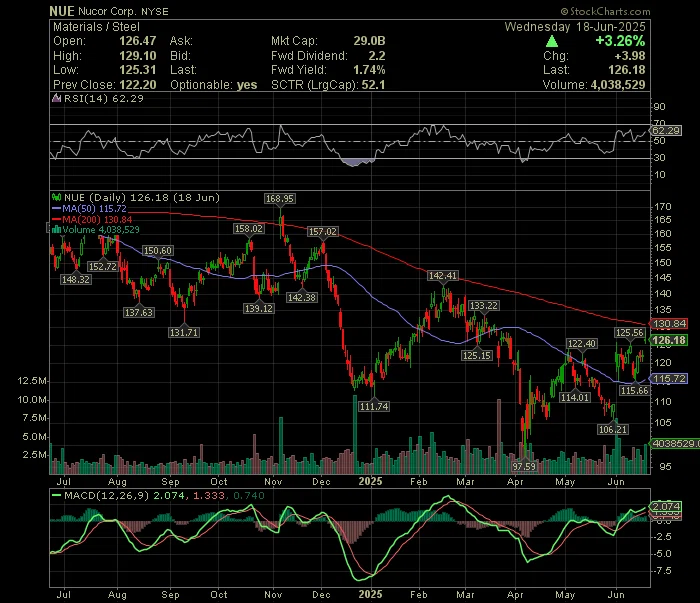Click the 142.38 price label

[302, 297]
